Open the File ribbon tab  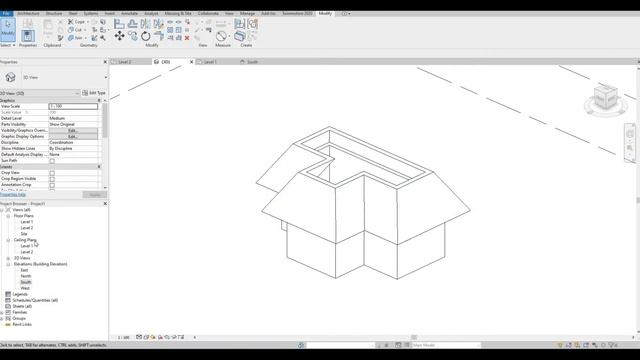6,13
